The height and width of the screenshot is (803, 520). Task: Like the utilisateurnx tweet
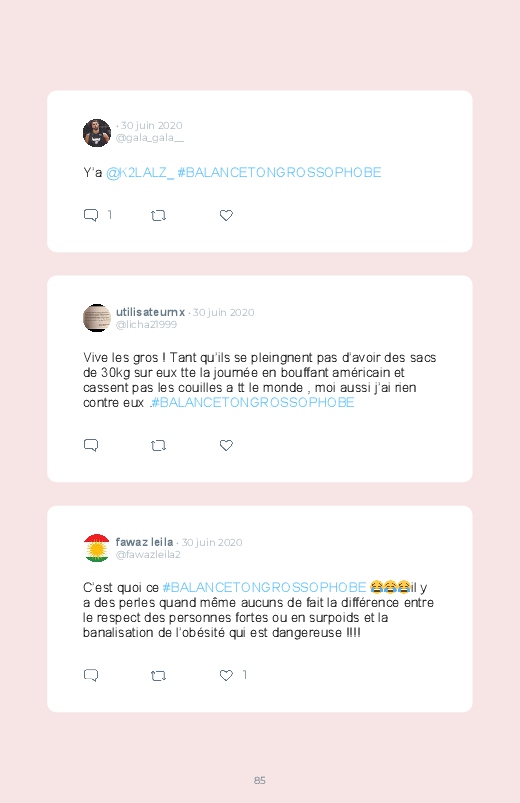pyautogui.click(x=226, y=446)
